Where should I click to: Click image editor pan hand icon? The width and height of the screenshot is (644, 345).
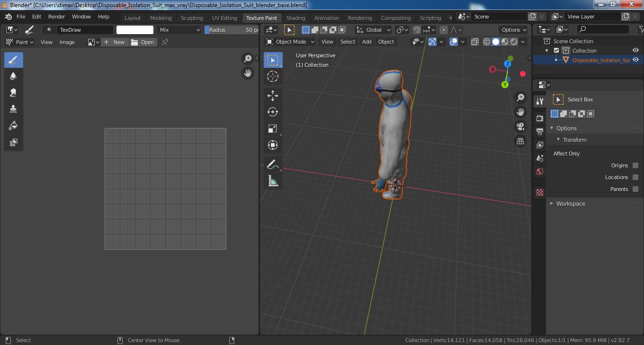point(248,73)
